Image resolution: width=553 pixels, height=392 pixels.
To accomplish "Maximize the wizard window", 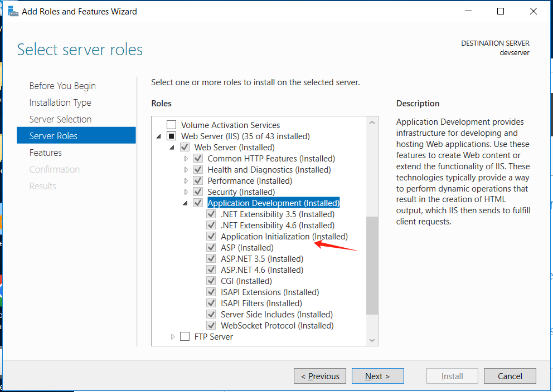I will (x=501, y=11).
